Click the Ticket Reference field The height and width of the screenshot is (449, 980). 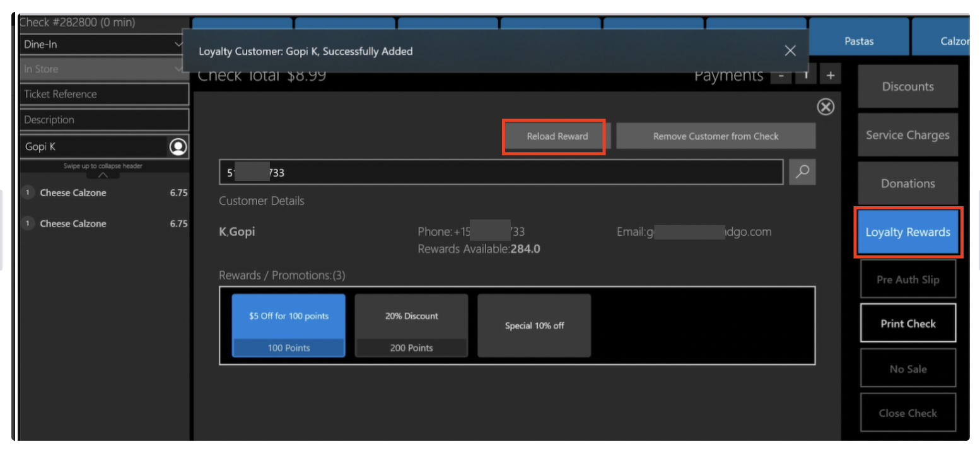coord(104,95)
